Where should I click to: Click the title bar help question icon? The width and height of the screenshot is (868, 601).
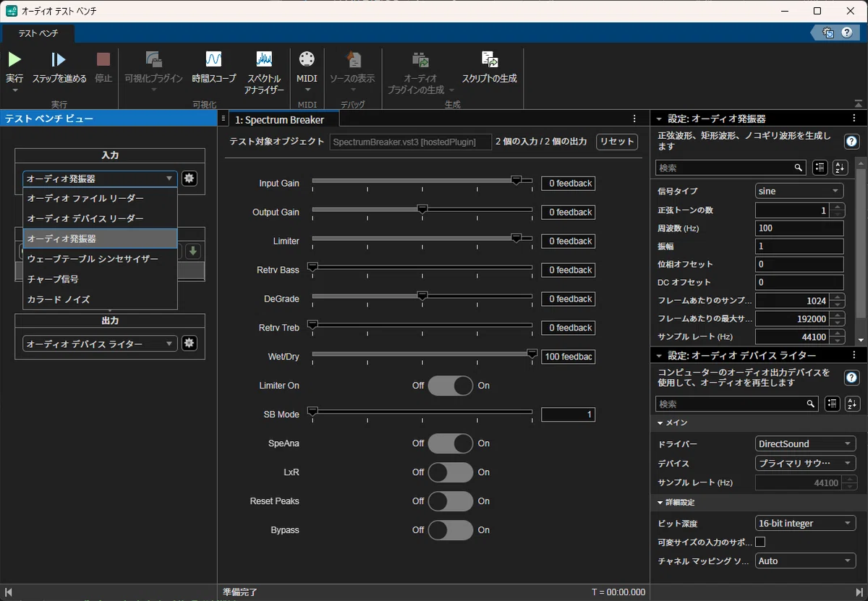pos(846,33)
